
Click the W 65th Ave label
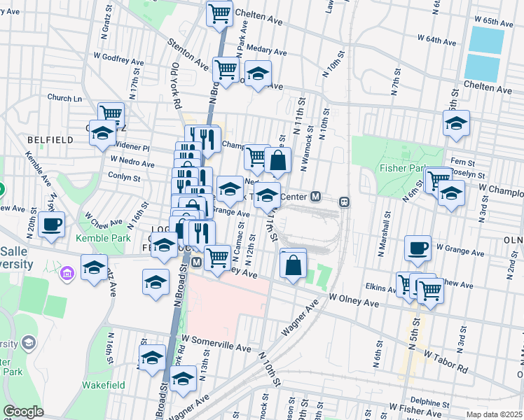pos(494,22)
